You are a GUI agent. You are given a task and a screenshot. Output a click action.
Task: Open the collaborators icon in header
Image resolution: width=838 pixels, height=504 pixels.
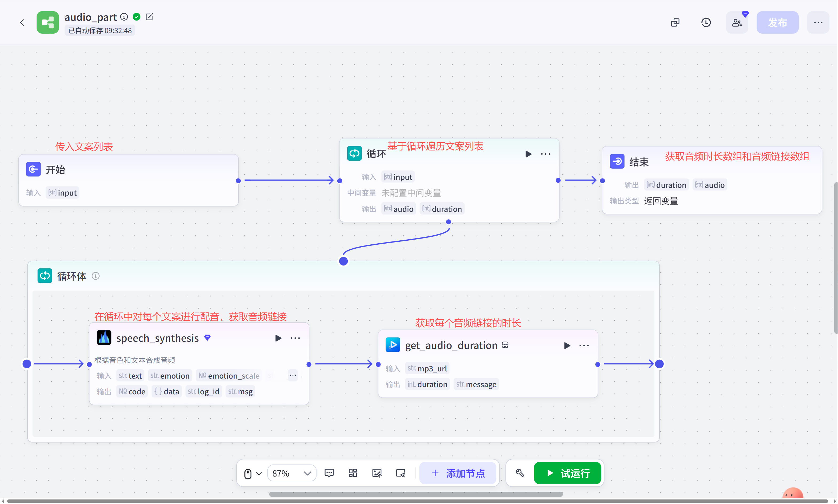[x=736, y=23]
